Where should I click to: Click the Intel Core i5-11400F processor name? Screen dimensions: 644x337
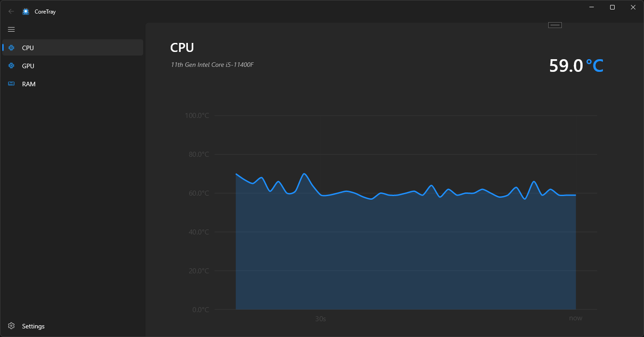pos(212,65)
